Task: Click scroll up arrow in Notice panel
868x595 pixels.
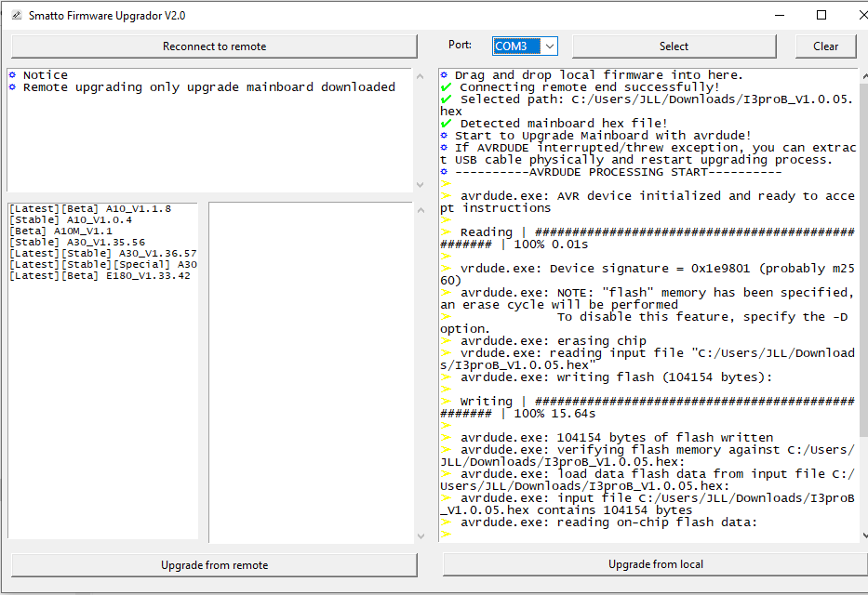Action: point(421,76)
